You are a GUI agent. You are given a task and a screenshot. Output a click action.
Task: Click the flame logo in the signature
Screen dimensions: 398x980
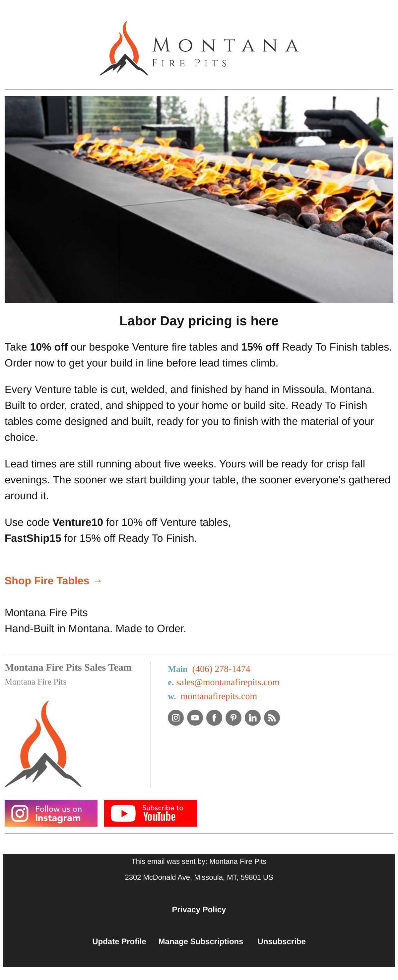43,743
